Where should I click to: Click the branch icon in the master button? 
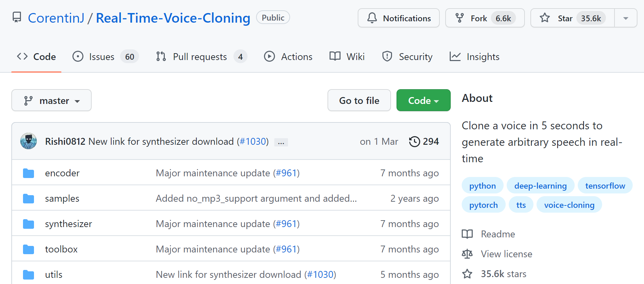[28, 100]
